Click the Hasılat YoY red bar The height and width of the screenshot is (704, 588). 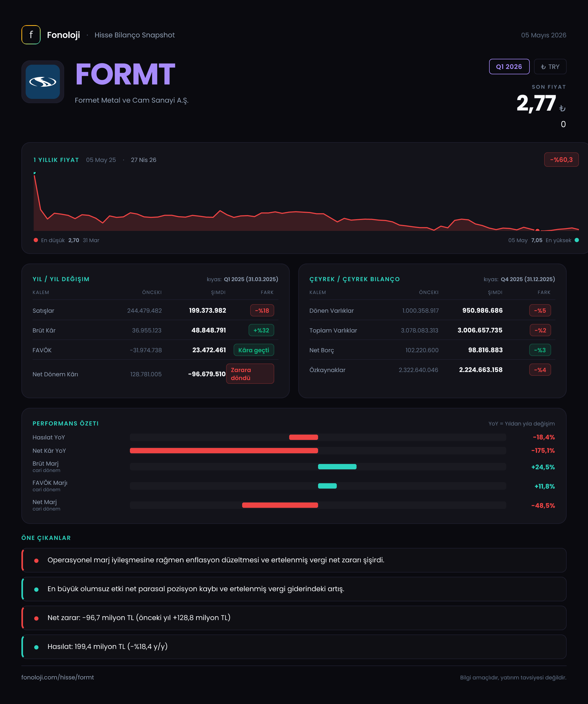tap(303, 437)
